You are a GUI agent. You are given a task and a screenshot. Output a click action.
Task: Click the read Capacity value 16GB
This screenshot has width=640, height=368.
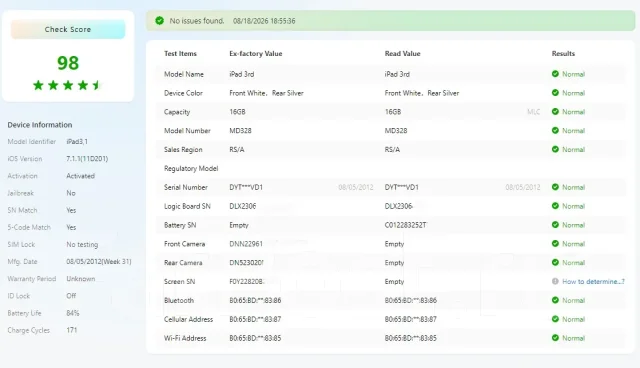point(393,112)
